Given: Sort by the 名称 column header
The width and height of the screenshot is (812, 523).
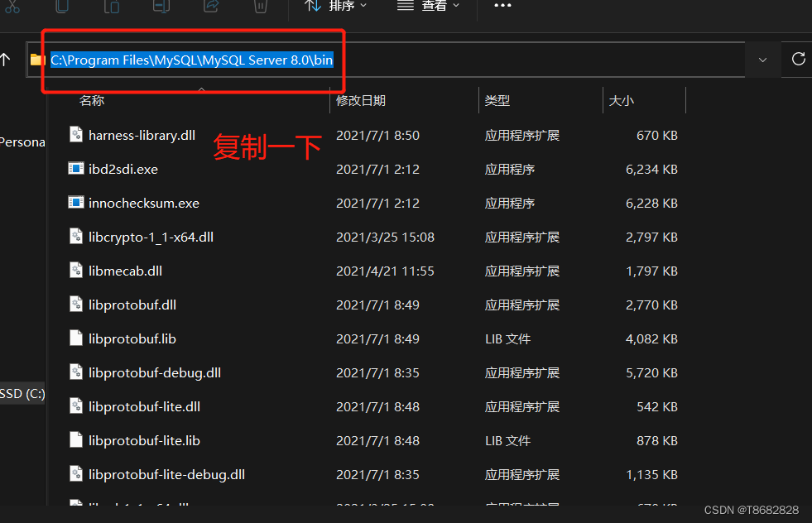Looking at the screenshot, I should point(92,100).
